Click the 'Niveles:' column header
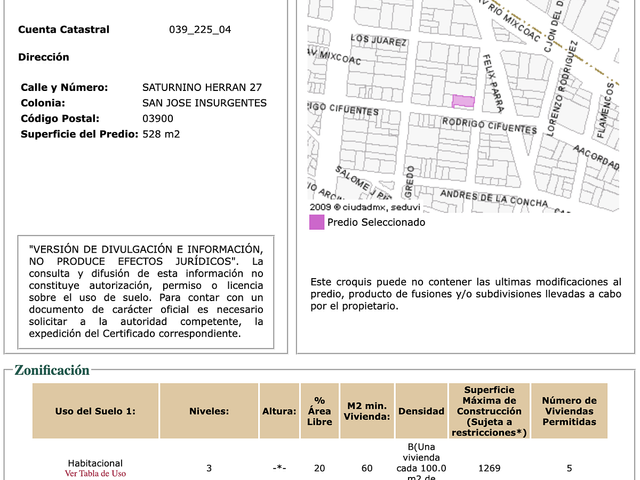The image size is (640, 480). coord(209,411)
